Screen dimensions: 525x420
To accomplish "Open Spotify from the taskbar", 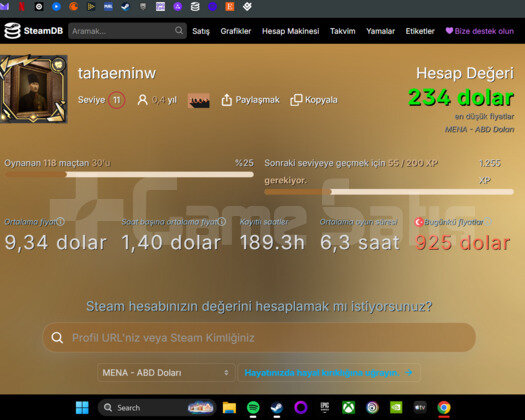I will click(253, 408).
